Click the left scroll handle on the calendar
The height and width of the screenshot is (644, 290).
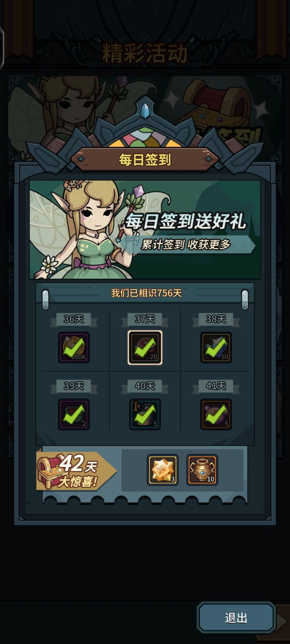pos(46,300)
